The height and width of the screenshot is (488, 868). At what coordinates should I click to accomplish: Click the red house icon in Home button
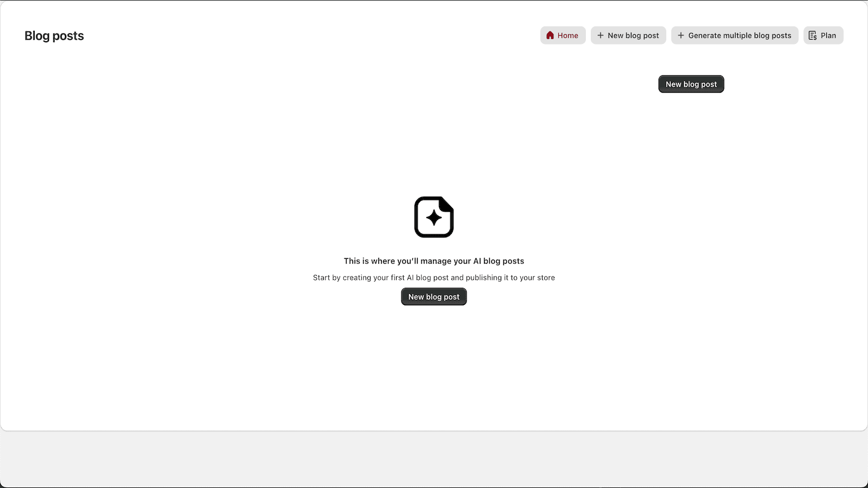pos(550,35)
